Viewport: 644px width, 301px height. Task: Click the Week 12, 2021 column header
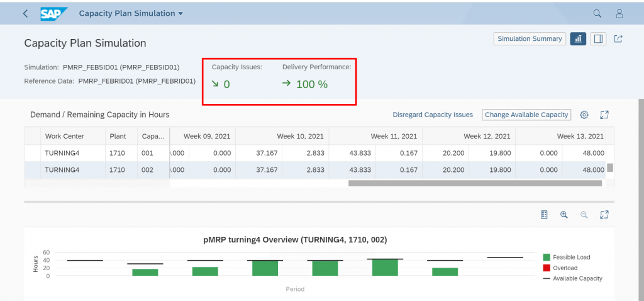469,136
